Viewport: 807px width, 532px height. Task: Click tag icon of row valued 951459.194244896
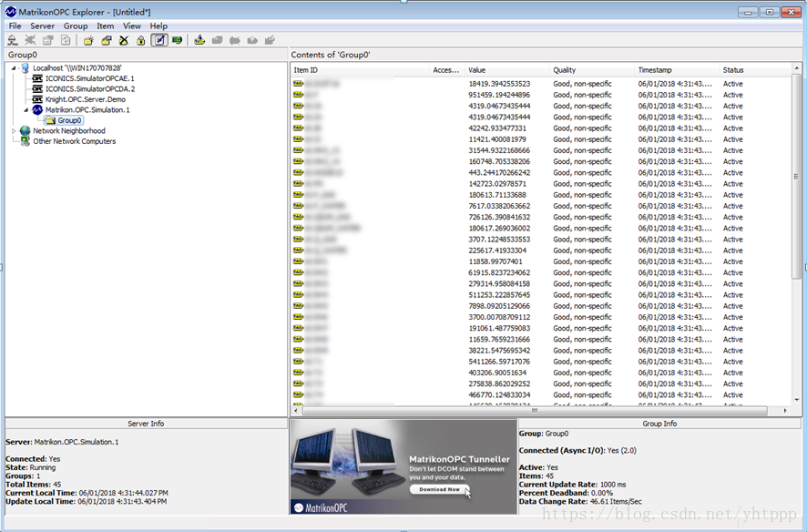[298, 95]
